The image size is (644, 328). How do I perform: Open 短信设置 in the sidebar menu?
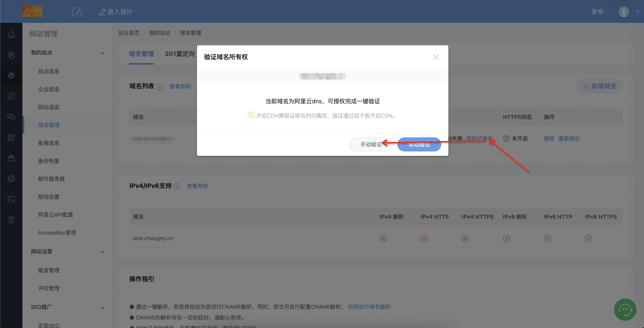pos(49,197)
